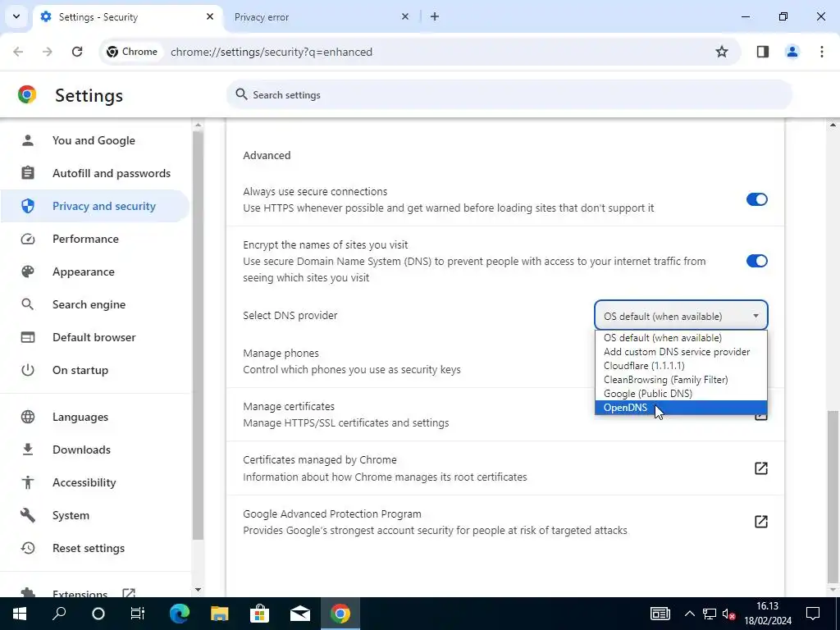Open Accessibility settings

pos(94,482)
